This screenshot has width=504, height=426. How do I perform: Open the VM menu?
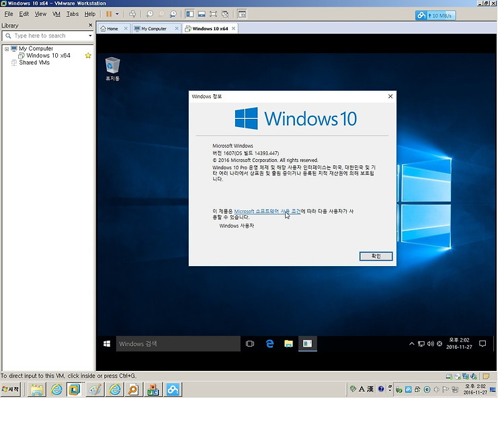tap(56, 14)
